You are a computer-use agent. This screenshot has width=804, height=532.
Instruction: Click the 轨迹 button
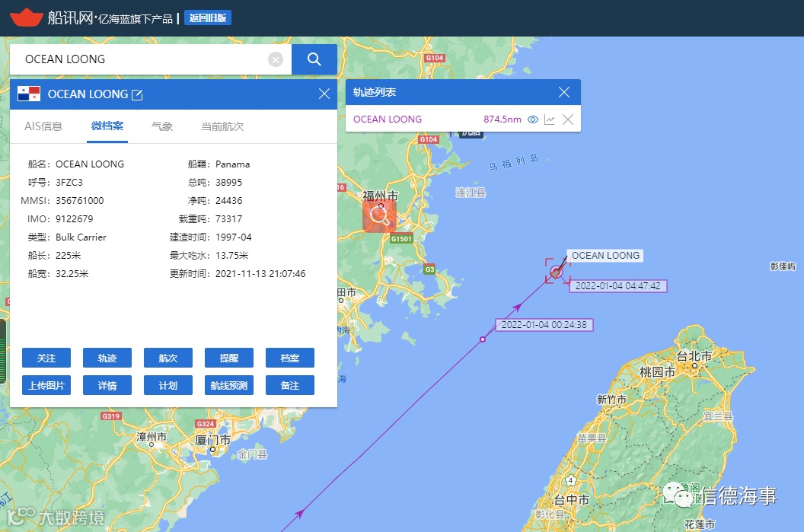point(107,358)
